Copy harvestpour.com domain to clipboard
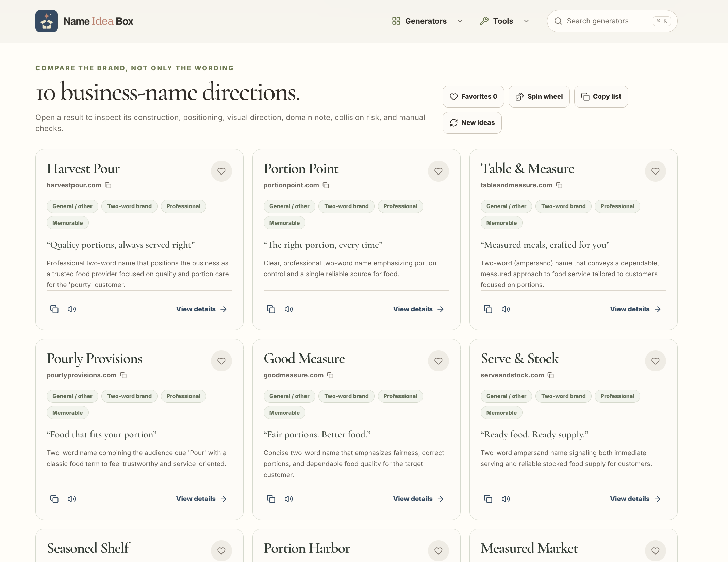 click(x=108, y=185)
